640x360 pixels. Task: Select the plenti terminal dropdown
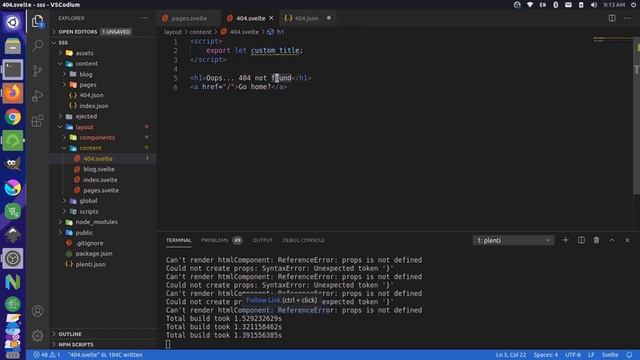point(513,240)
